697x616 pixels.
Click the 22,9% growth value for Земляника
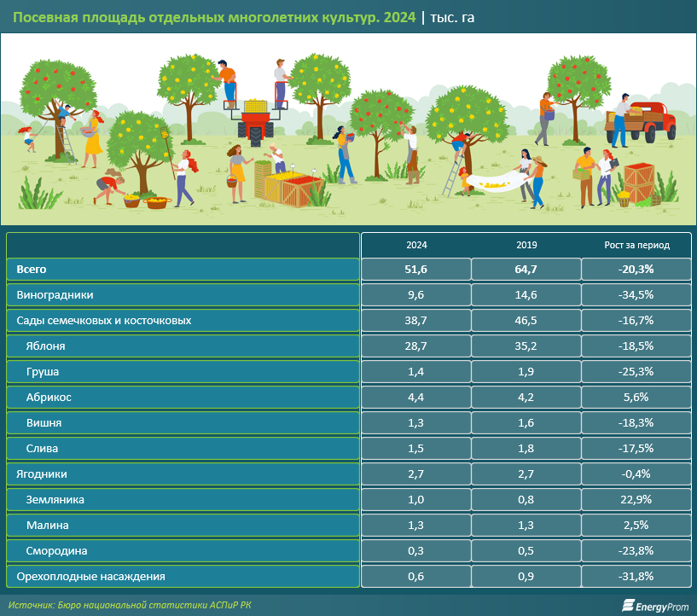(636, 499)
